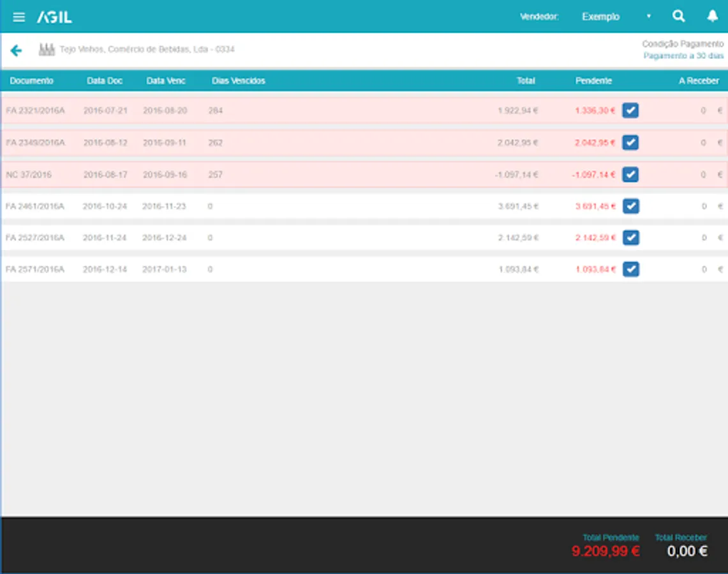This screenshot has width=728, height=574.
Task: Click the A Receber column header
Action: pyautogui.click(x=699, y=81)
